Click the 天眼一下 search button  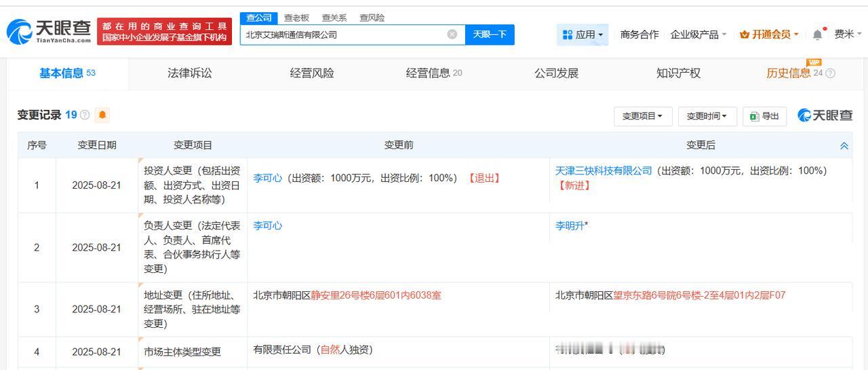tap(490, 35)
